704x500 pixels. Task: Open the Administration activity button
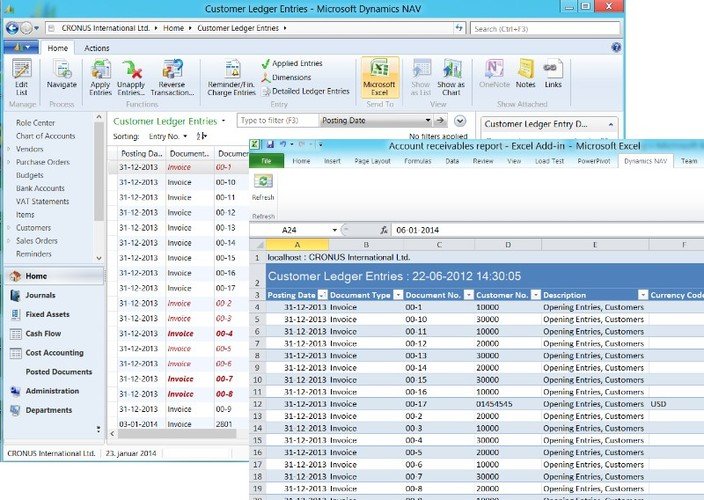(54, 391)
